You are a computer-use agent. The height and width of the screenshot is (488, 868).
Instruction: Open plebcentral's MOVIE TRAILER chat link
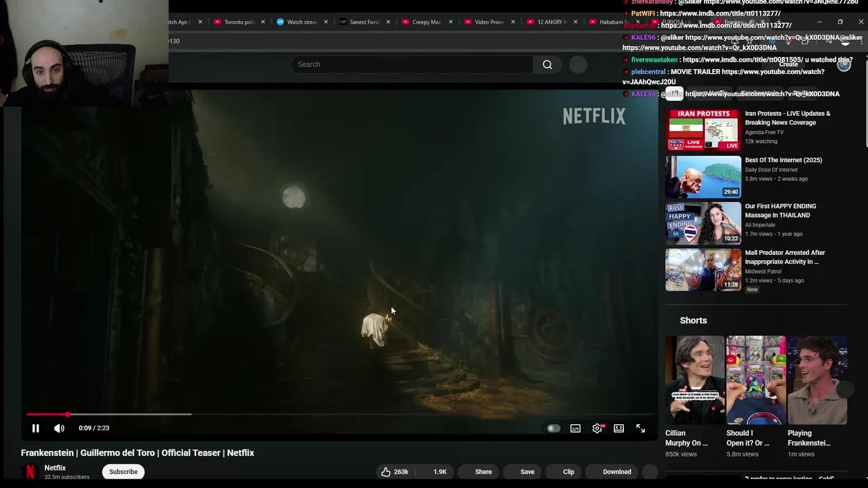click(x=724, y=77)
